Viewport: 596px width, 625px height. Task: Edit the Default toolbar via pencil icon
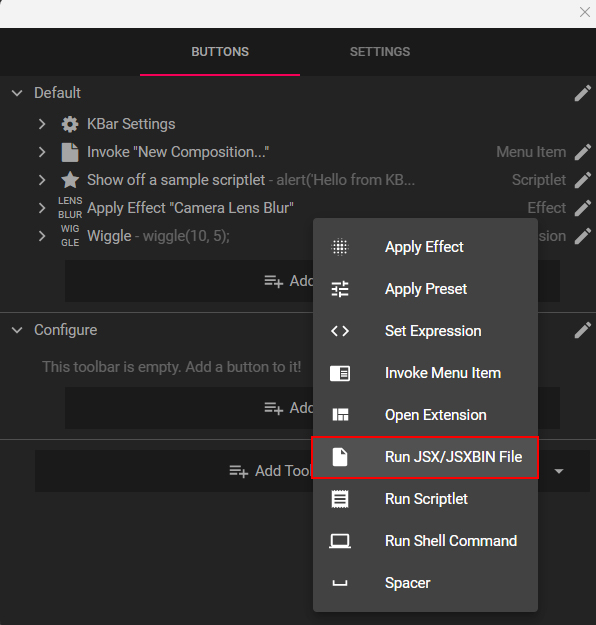[x=582, y=93]
